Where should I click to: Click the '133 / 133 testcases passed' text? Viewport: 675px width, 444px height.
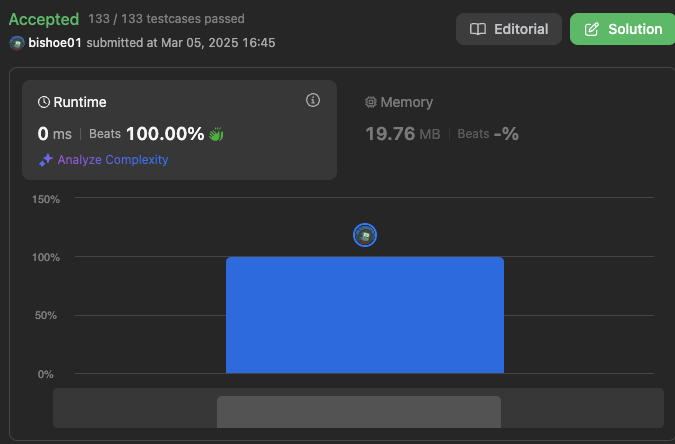(166, 19)
